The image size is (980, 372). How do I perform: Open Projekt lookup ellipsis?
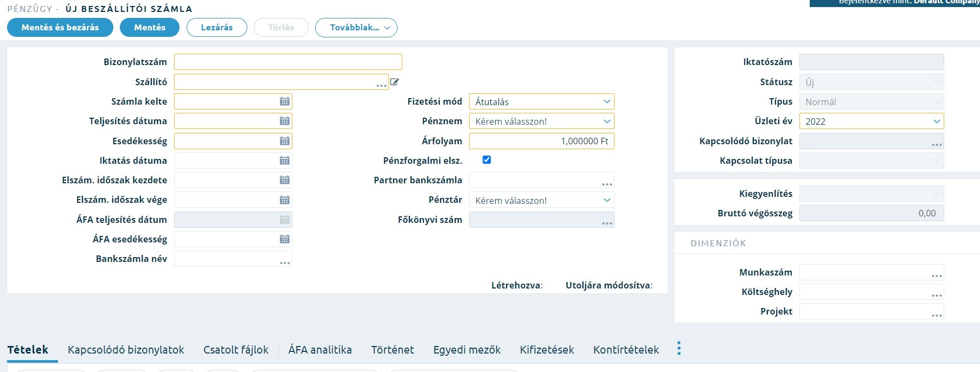coord(937,315)
